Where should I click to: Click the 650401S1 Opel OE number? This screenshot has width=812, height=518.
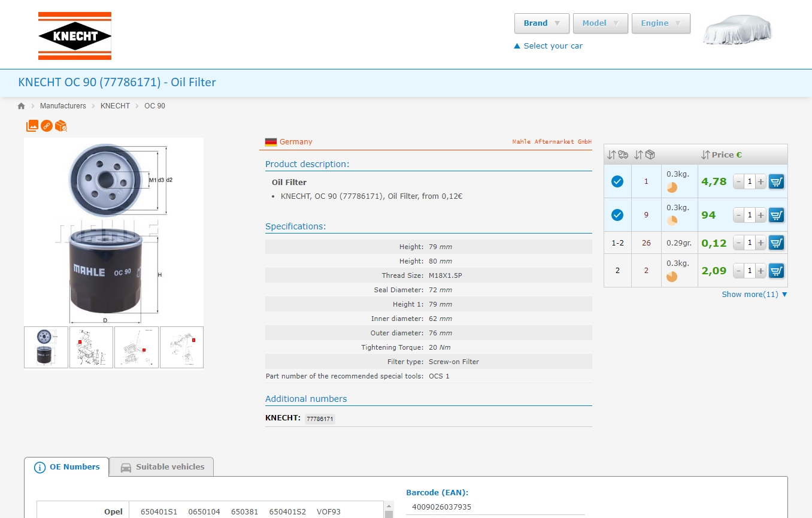click(159, 512)
